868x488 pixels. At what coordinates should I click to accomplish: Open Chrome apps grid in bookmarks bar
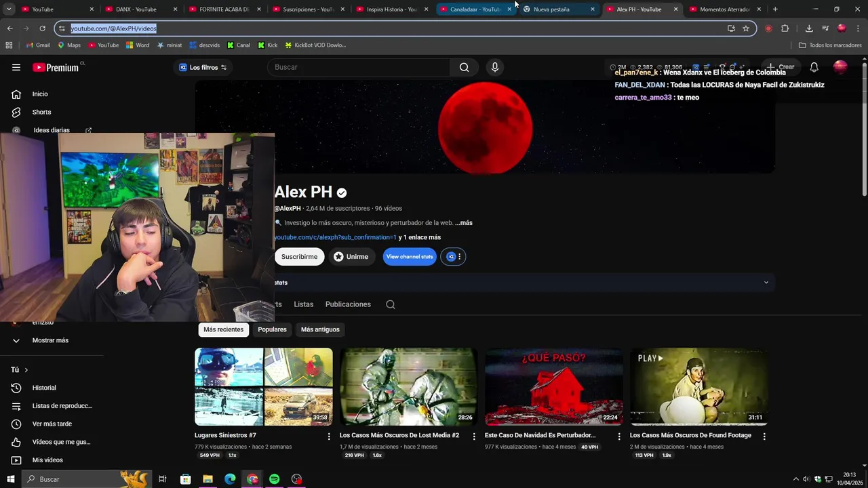coord(9,45)
